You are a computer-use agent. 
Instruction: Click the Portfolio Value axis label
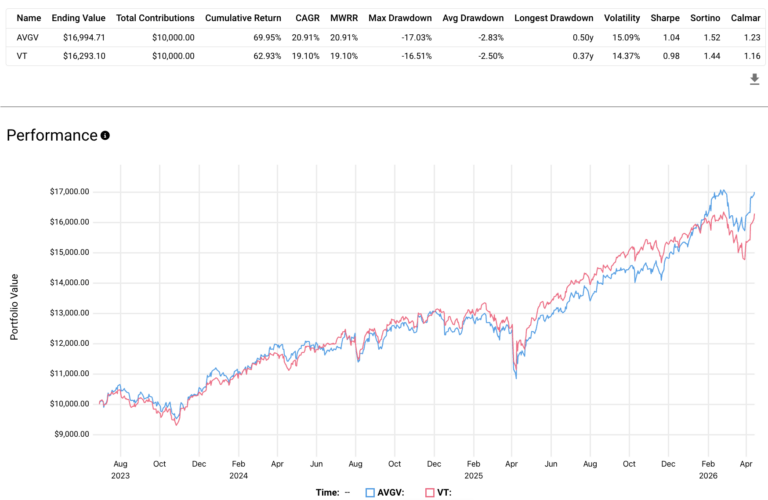click(14, 307)
